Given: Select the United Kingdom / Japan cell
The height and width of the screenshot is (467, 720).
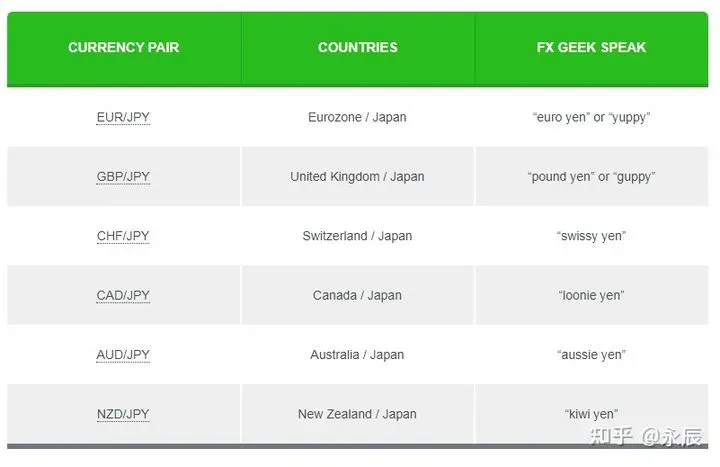Looking at the screenshot, I should pos(357,177).
